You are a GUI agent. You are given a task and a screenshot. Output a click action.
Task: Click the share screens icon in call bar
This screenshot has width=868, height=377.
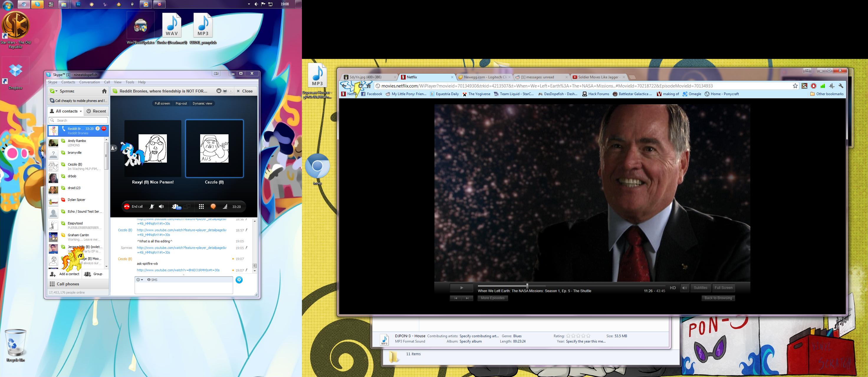(187, 207)
